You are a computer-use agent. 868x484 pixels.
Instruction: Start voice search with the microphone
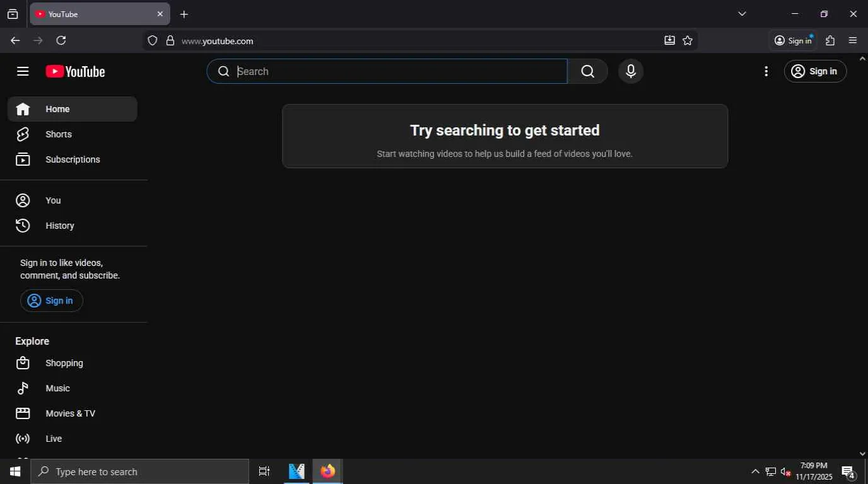click(631, 71)
